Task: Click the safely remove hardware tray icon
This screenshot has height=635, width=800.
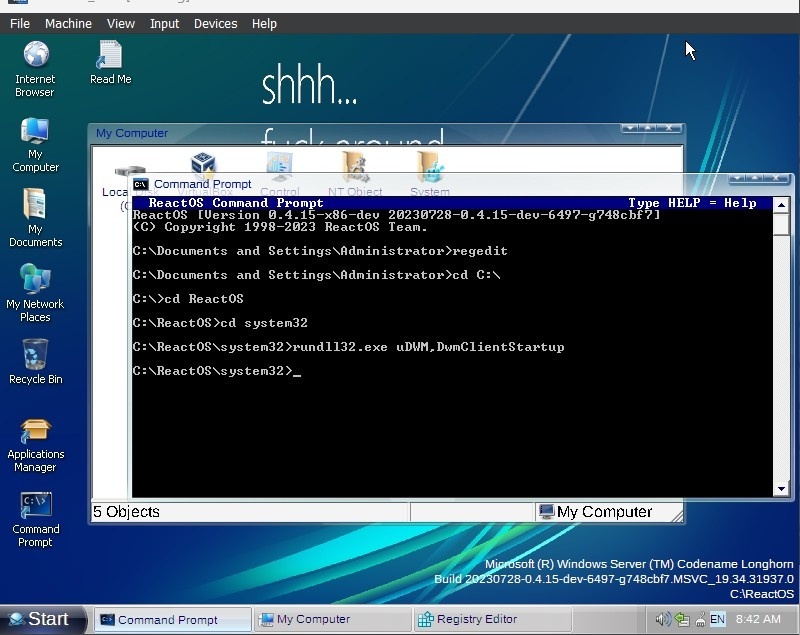Action: click(701, 619)
